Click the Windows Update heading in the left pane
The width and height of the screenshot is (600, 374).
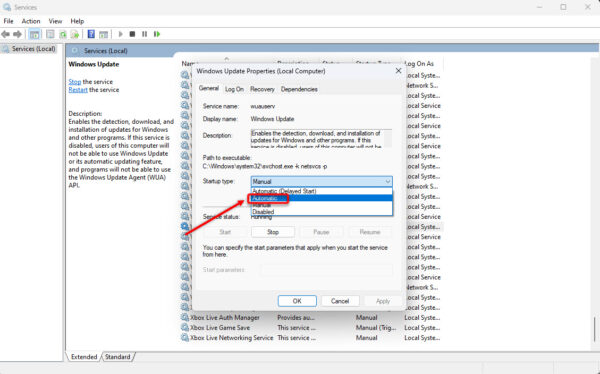[94, 64]
